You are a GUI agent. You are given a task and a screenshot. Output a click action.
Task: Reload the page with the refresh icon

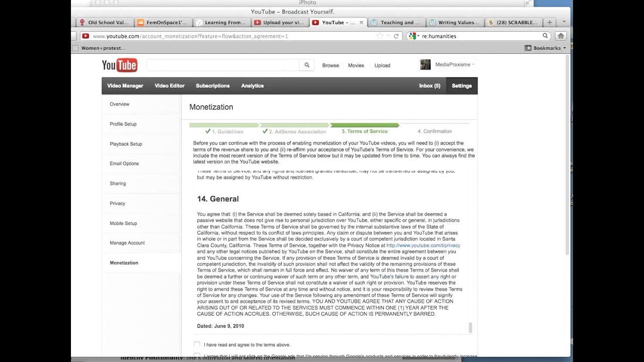click(x=396, y=36)
